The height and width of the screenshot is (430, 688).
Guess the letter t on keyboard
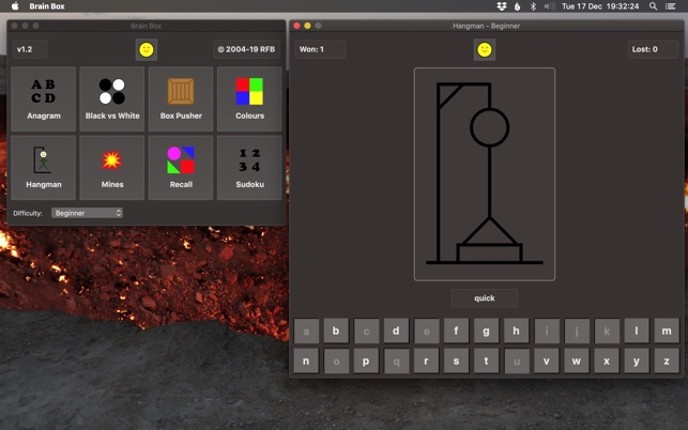[x=486, y=361]
